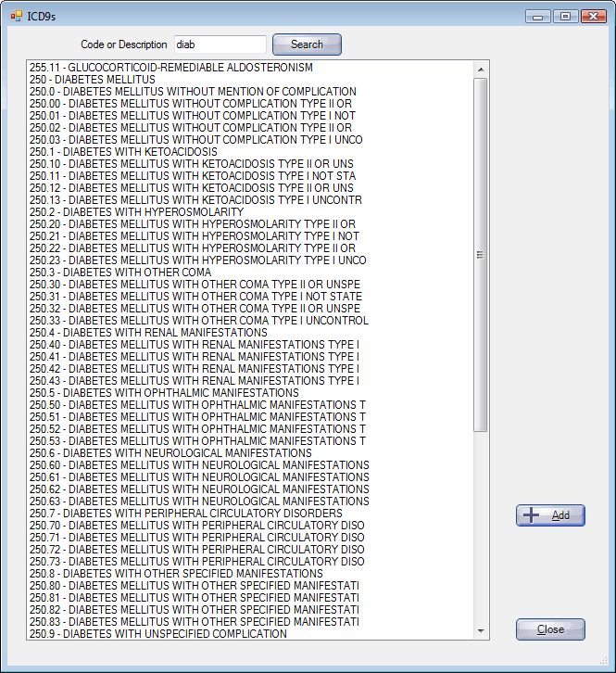Maximize the ICD9s window
Screen dimensions: 616x673
[566, 17]
